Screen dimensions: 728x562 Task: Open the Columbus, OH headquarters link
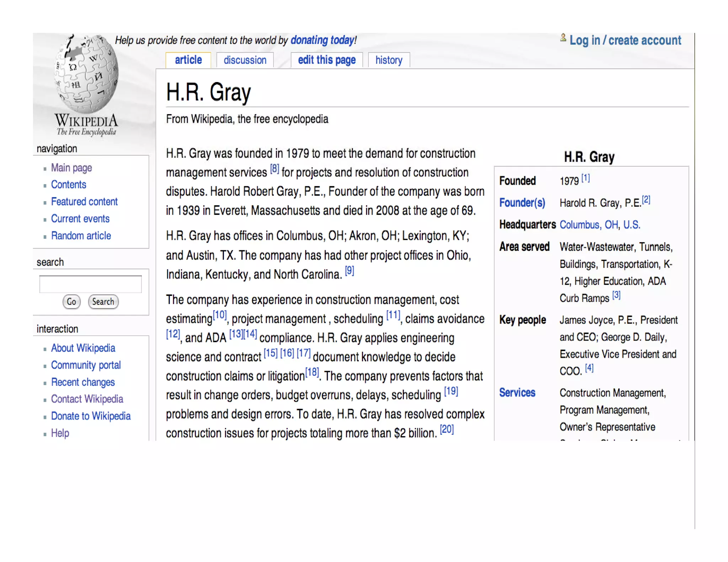[x=589, y=225]
